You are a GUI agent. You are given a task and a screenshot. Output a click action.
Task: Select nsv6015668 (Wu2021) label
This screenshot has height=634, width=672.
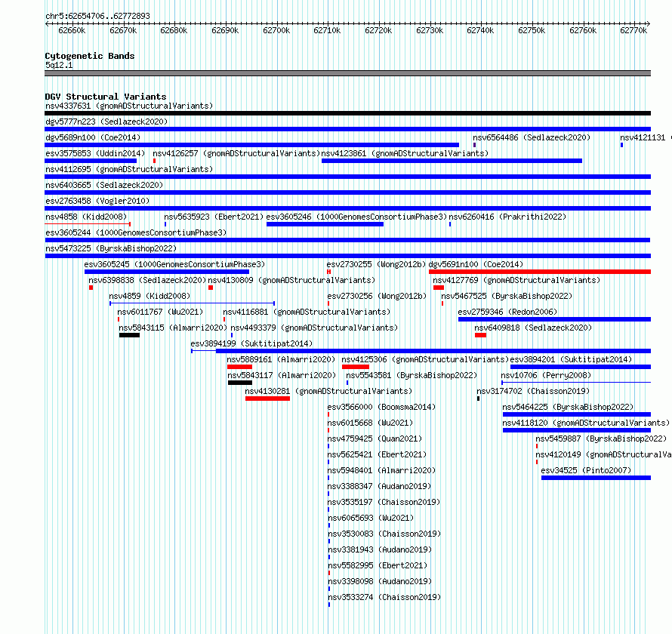click(x=370, y=423)
